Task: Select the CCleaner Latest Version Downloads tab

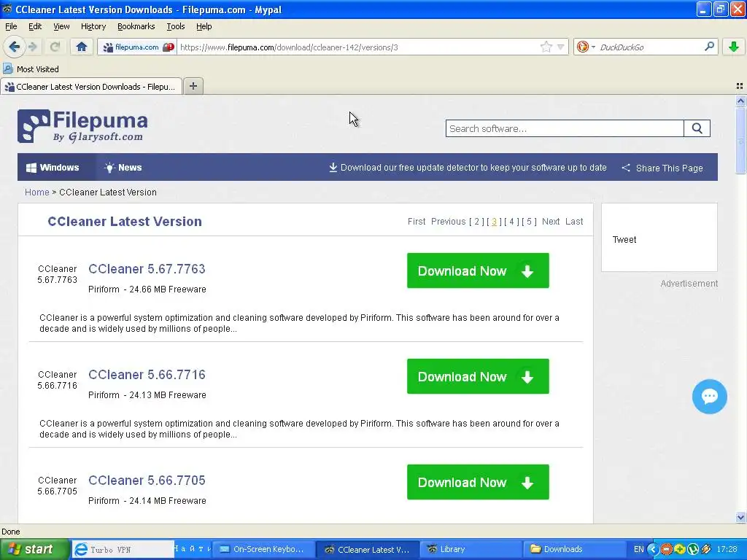Action: click(x=91, y=87)
